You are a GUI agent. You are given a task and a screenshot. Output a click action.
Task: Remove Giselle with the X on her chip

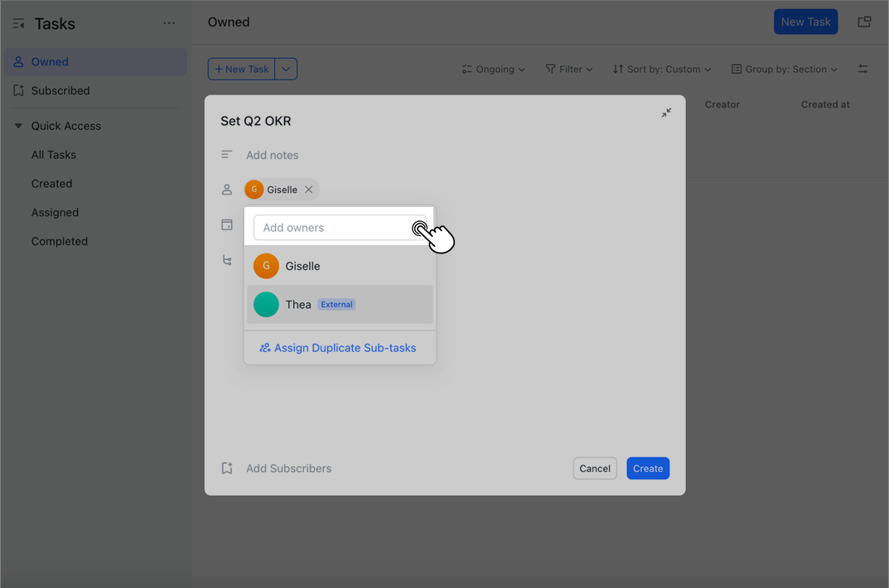pyautogui.click(x=308, y=189)
